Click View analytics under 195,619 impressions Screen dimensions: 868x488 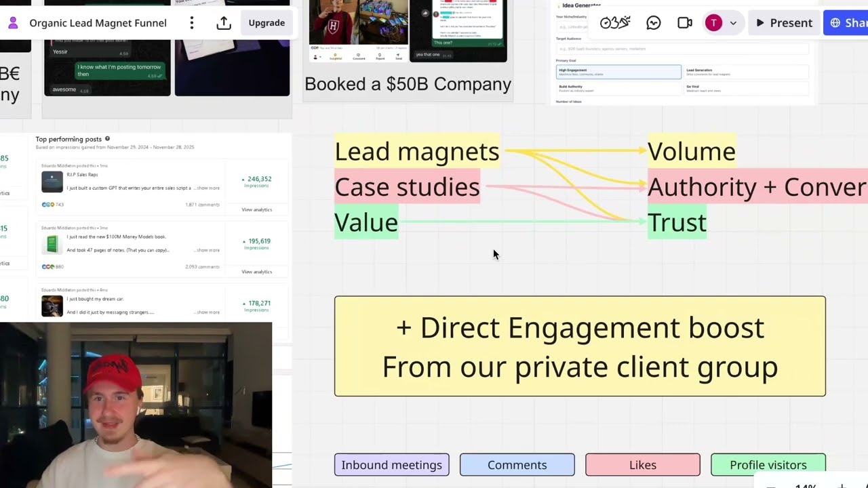pyautogui.click(x=256, y=272)
